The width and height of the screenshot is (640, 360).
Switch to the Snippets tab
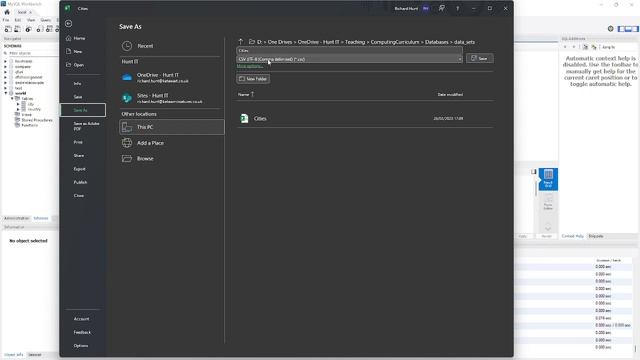click(596, 236)
